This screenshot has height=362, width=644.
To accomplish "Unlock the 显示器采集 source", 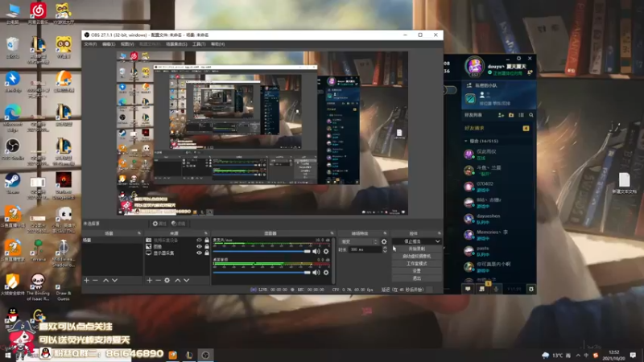I will 207,253.
